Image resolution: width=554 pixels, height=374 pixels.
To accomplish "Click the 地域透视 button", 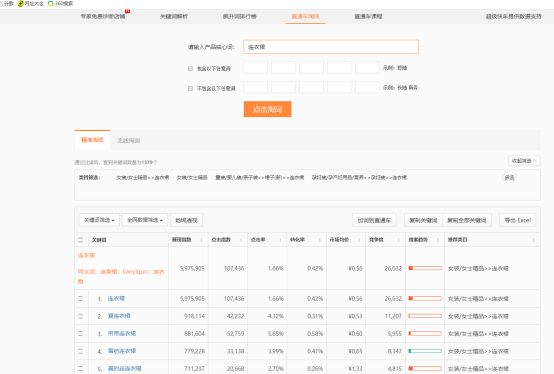I will (x=187, y=220).
